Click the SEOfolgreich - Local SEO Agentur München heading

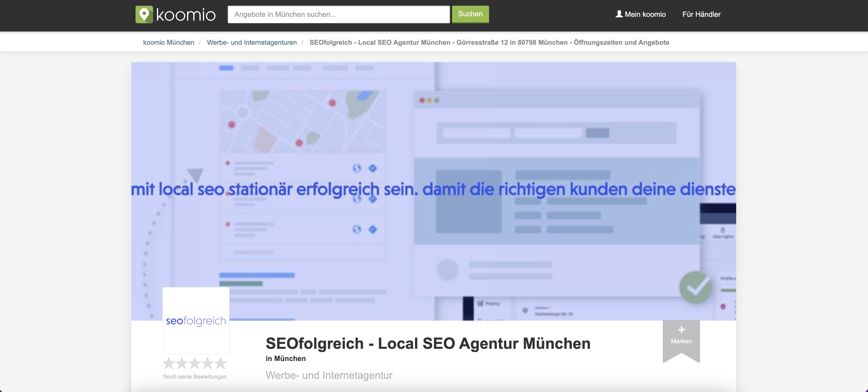428,343
